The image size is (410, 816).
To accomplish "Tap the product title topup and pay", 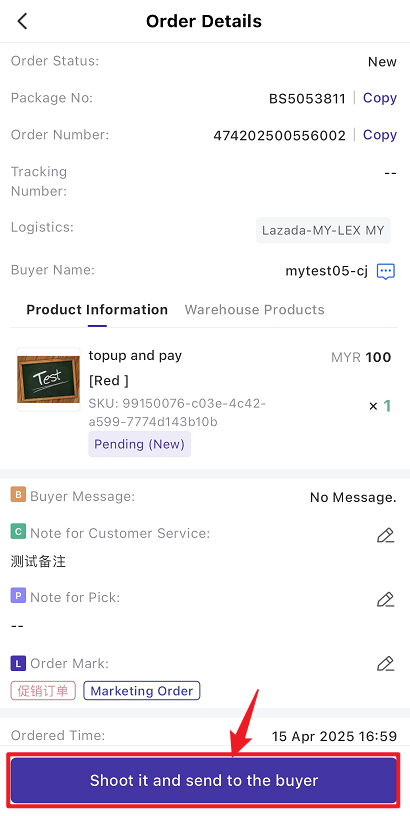I will (x=135, y=355).
